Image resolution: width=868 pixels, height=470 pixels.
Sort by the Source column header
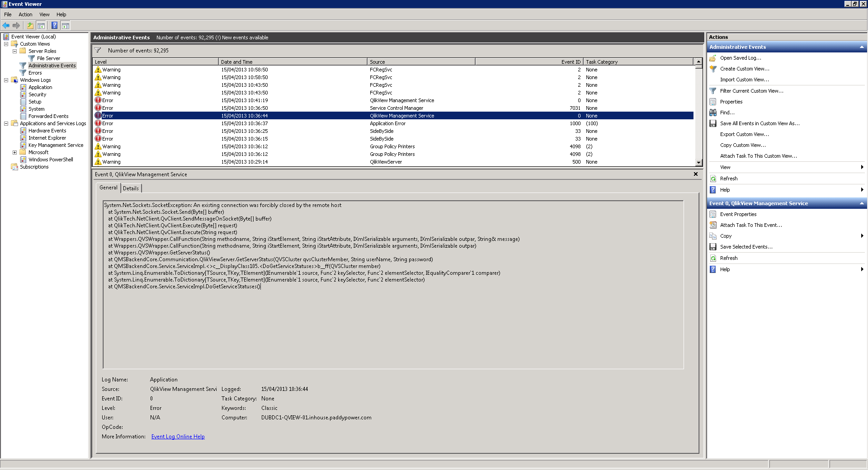coord(421,62)
